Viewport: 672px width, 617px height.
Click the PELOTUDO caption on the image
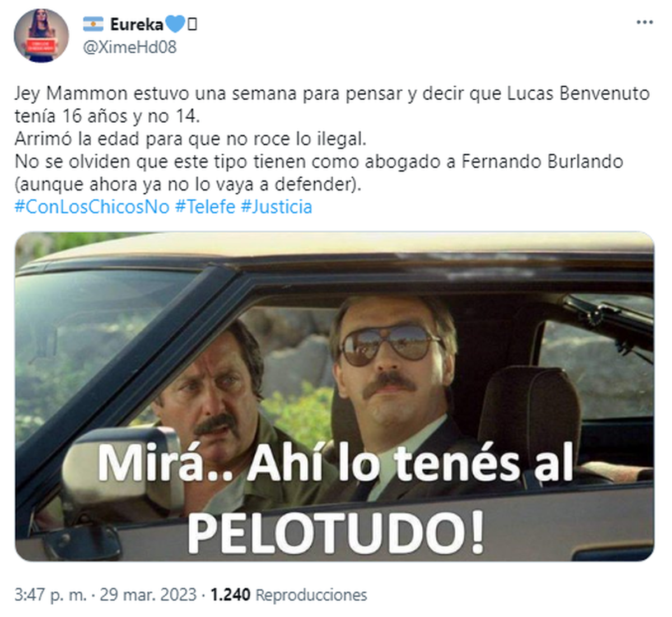point(335,532)
